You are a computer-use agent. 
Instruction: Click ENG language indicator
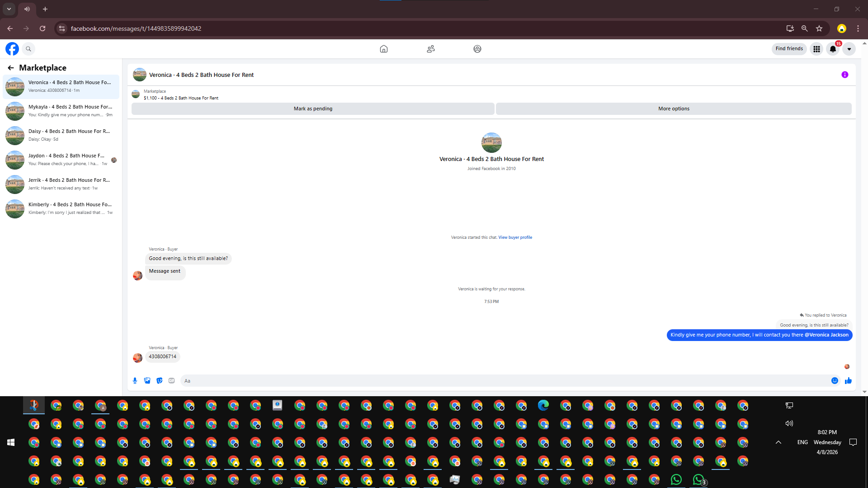(x=802, y=442)
